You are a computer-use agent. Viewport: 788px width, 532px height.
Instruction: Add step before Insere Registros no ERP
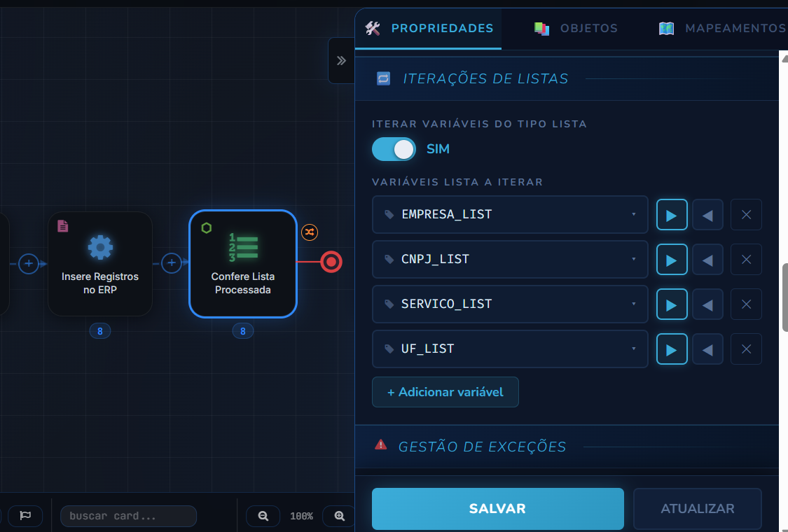pos(29,263)
